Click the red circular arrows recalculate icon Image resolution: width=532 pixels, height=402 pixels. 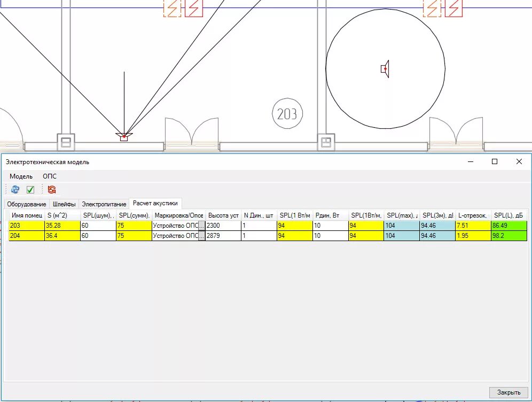[x=52, y=189]
